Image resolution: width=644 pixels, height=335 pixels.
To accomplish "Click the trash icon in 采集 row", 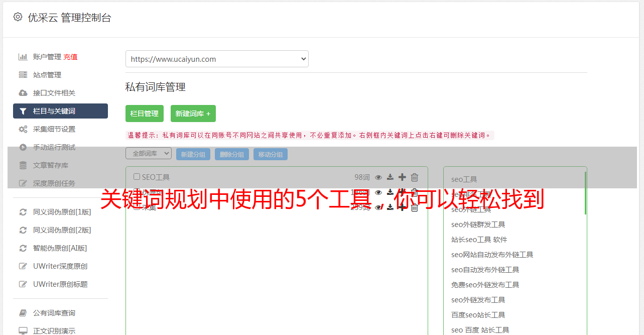I will pos(415,207).
